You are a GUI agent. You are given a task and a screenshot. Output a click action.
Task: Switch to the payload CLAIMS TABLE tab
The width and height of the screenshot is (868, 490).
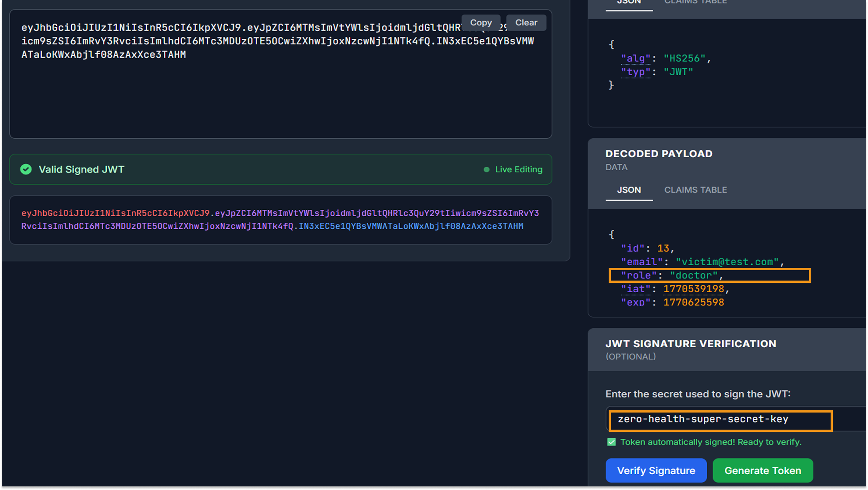tap(695, 190)
